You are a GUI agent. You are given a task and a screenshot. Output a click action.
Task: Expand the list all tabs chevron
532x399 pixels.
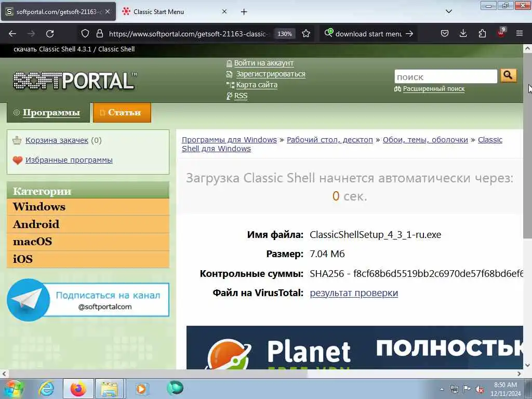[448, 11]
